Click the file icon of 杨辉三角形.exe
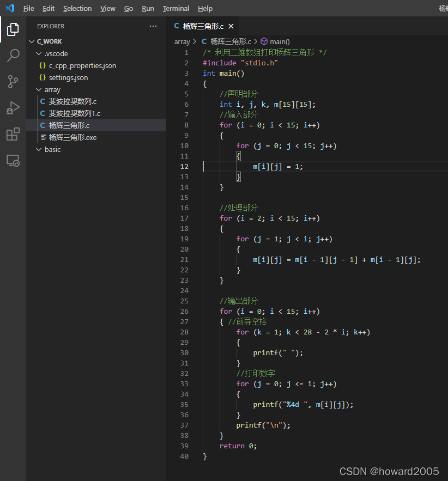This screenshot has width=448, height=481. pyautogui.click(x=43, y=137)
